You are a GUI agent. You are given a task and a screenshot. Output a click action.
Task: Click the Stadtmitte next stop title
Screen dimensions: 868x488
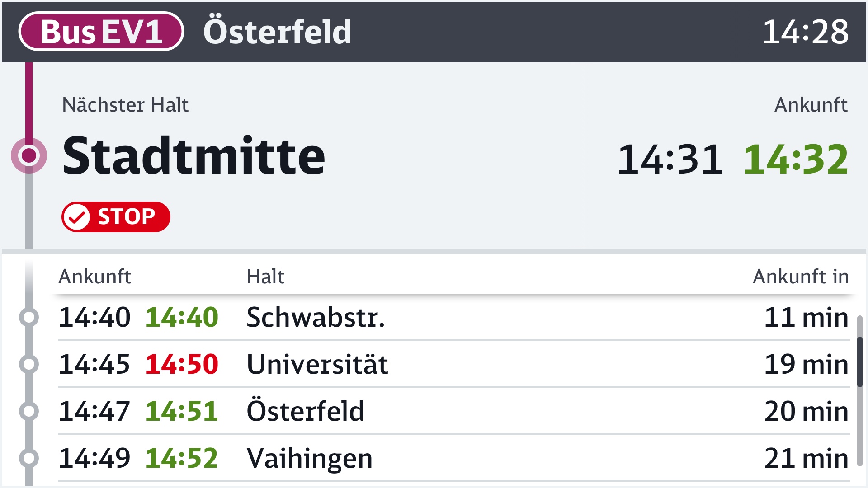pos(193,155)
